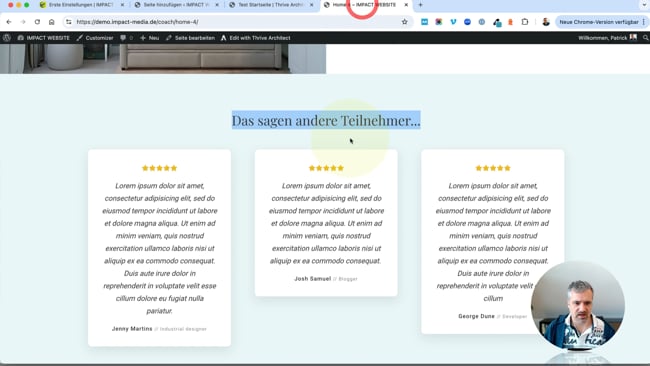This screenshot has height=366, width=650.
Task: Select the Home – IMPACT WEBSITE tab
Action: [x=364, y=5]
